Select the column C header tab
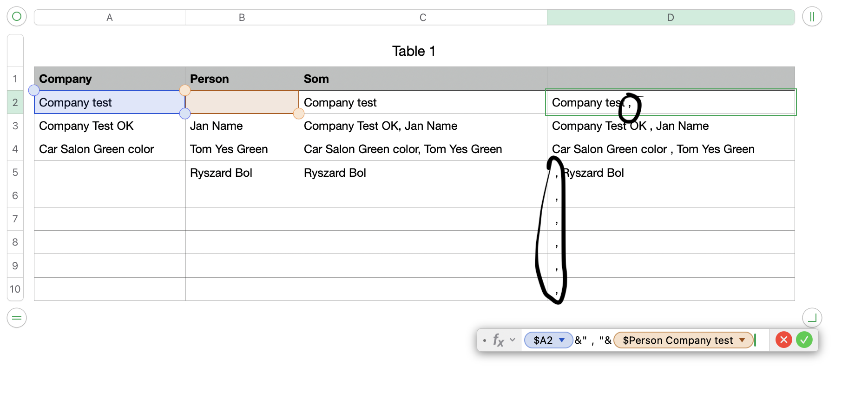Image resolution: width=868 pixels, height=414 pixels. [423, 17]
